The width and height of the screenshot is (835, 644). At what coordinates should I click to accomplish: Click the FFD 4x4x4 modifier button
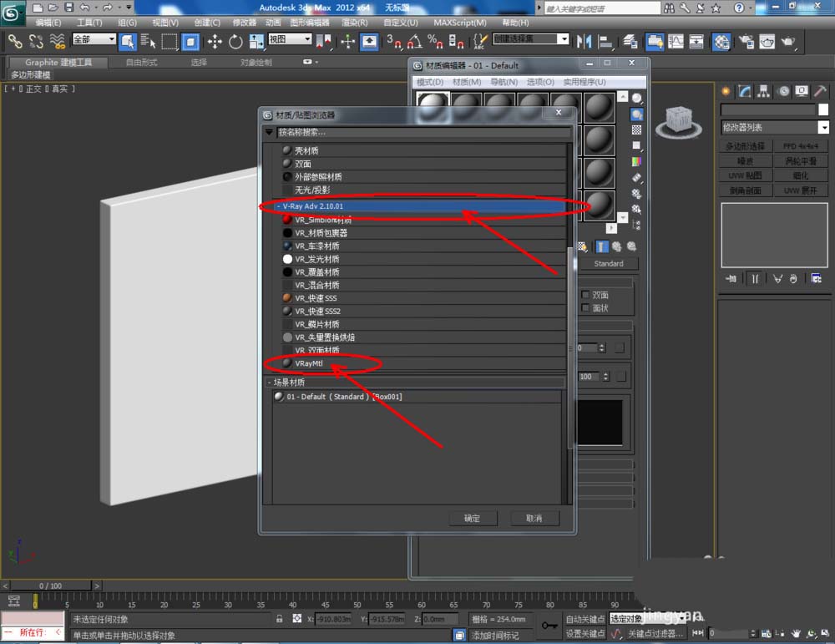click(x=801, y=145)
